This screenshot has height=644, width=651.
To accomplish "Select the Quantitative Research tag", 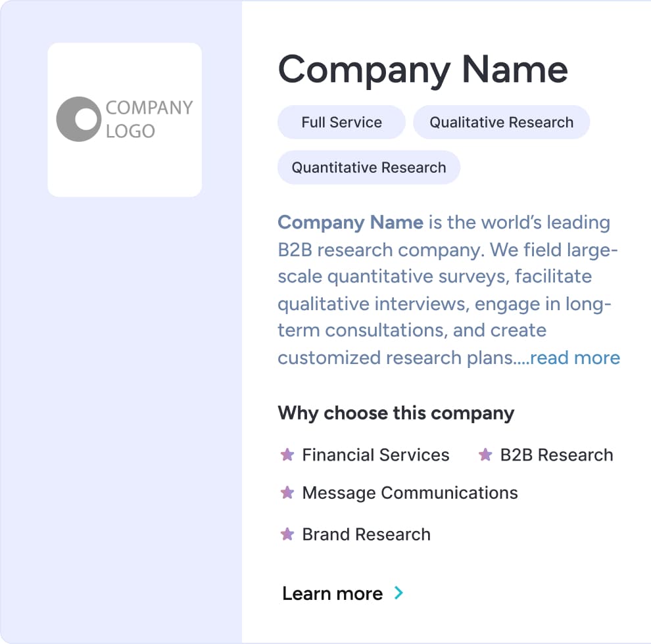I will click(368, 168).
